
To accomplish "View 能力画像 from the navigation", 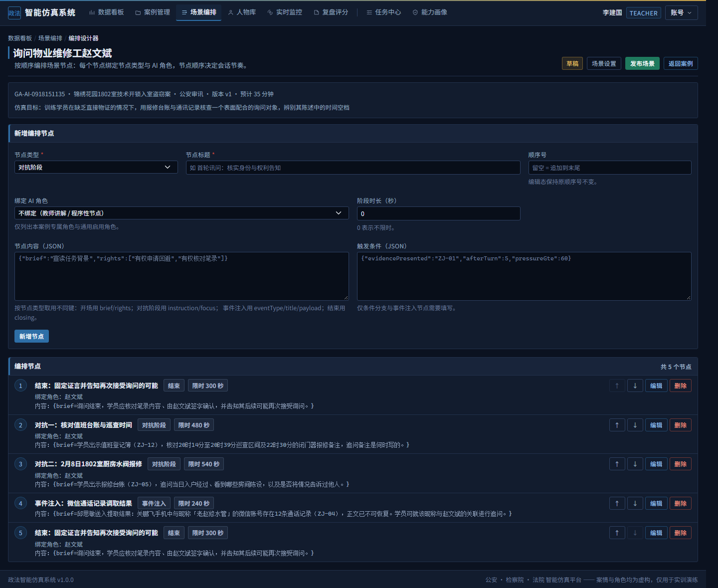I will (x=430, y=12).
